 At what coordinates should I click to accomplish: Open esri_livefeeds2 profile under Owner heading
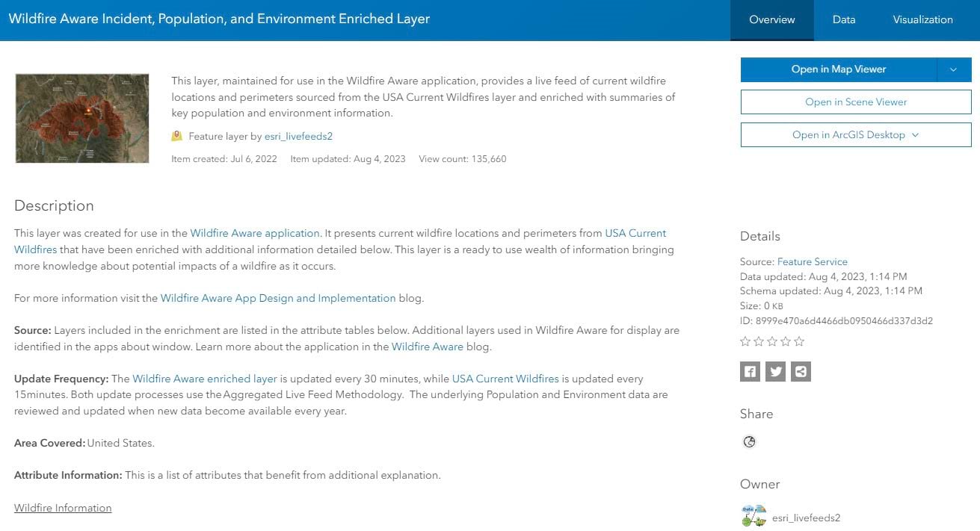coord(807,518)
